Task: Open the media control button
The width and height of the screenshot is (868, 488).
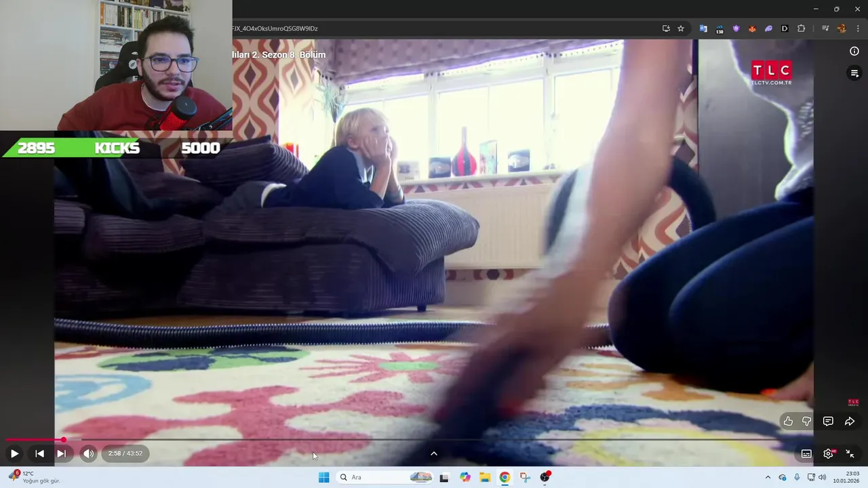Action: [825, 28]
